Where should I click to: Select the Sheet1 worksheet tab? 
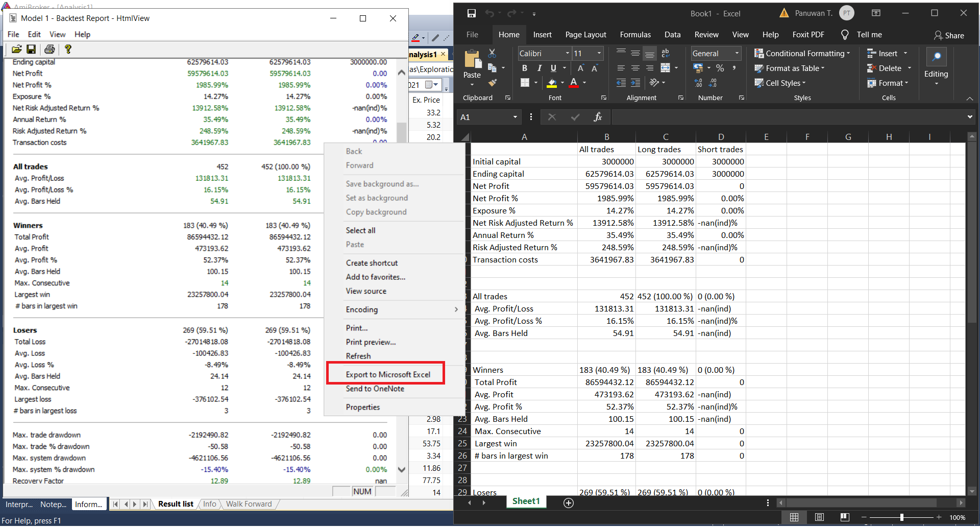pyautogui.click(x=526, y=501)
